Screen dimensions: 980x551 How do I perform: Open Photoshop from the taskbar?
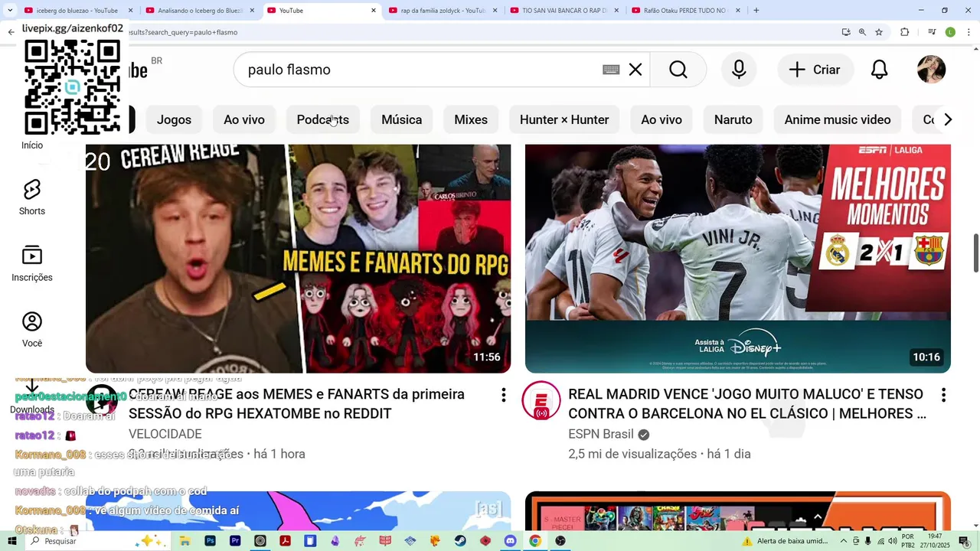(x=210, y=541)
